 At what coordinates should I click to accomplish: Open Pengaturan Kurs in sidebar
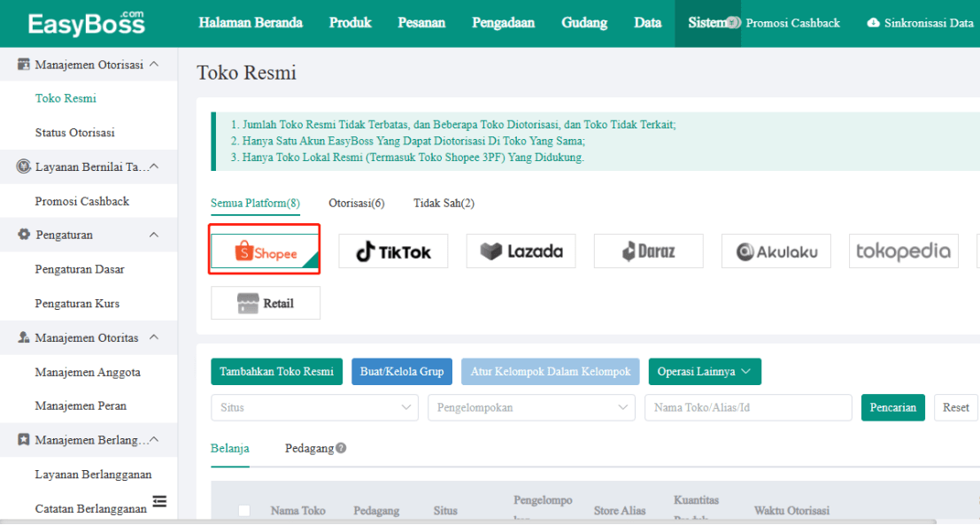[77, 304]
